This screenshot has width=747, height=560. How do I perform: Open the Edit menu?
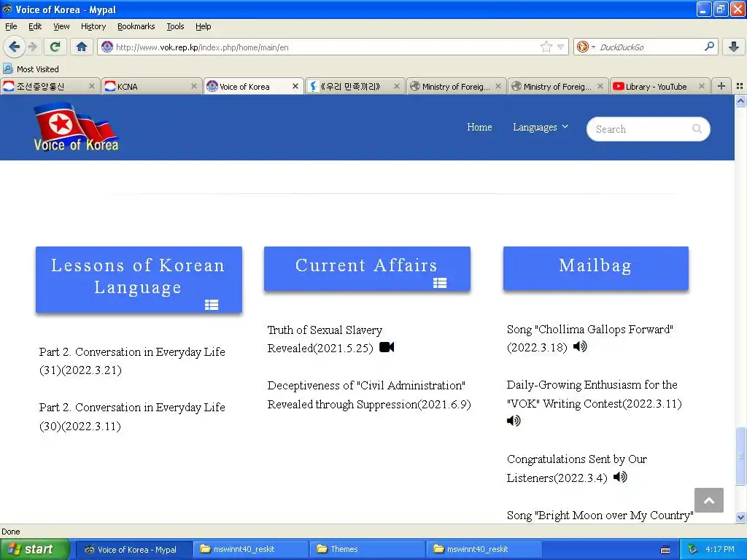coord(35,26)
